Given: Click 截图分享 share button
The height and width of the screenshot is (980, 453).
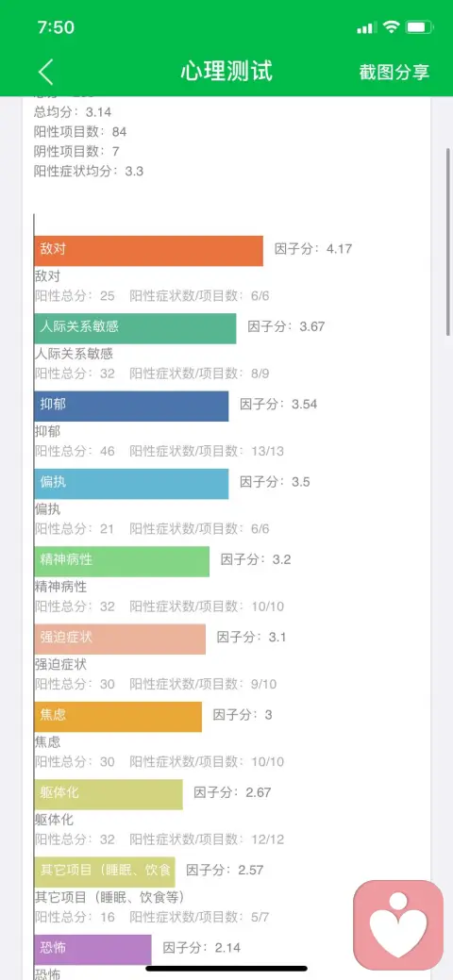Looking at the screenshot, I should 394,72.
